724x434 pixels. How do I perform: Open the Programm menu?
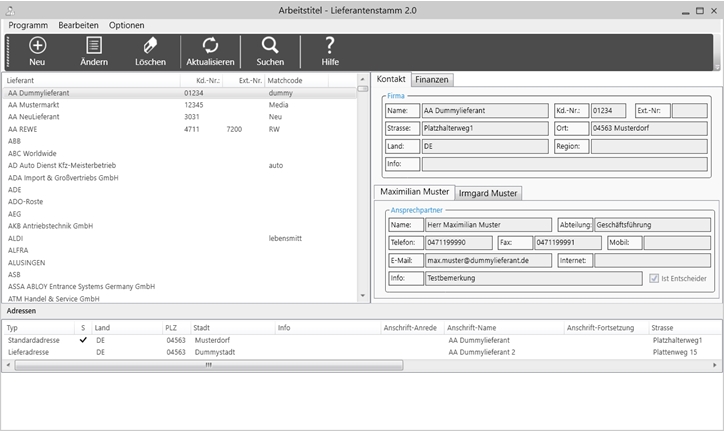click(28, 24)
